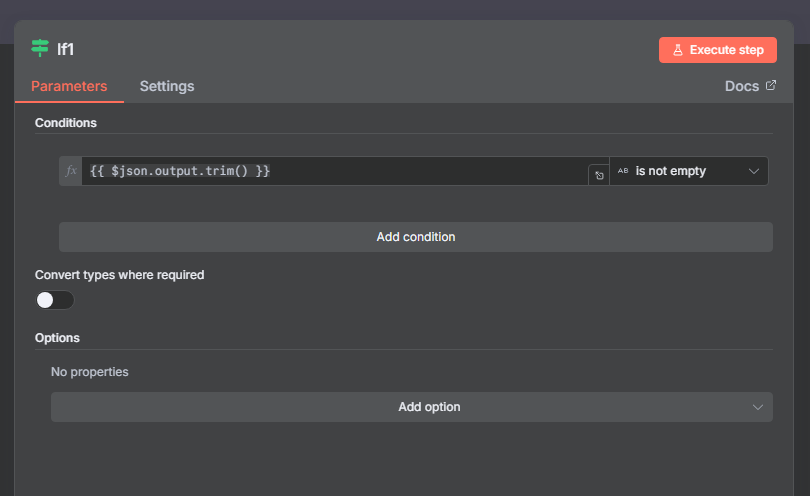Select the Parameters tab
This screenshot has width=810, height=496.
(69, 86)
